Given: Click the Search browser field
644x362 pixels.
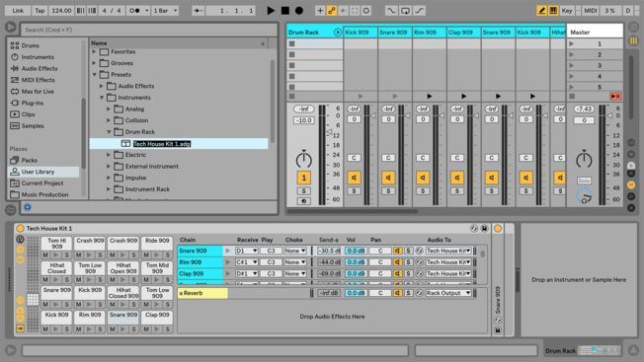Looking at the screenshot, I should pos(149,30).
